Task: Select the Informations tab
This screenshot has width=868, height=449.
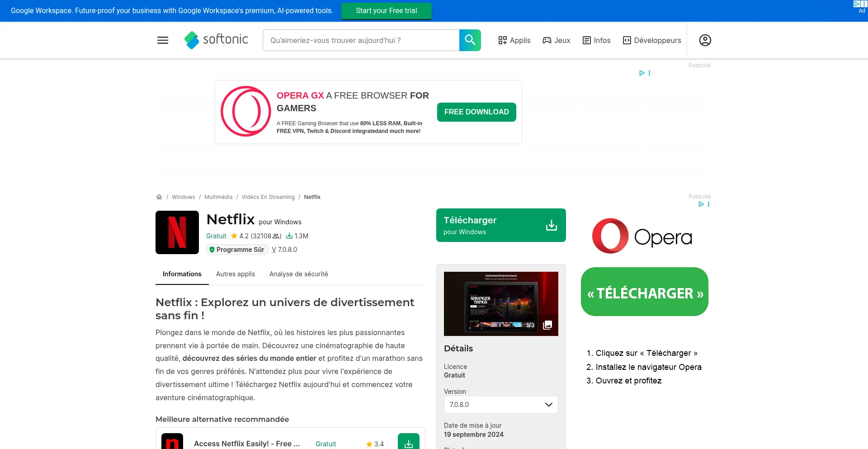Action: pyautogui.click(x=182, y=274)
